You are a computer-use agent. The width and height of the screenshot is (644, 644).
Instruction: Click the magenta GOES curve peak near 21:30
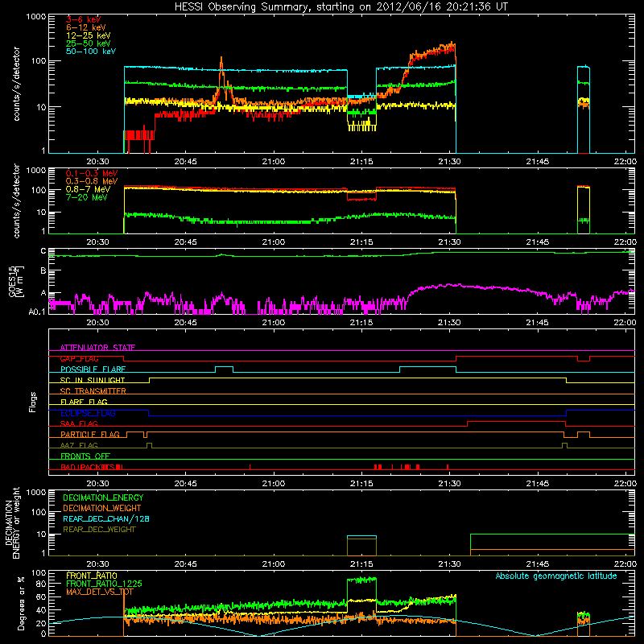pos(450,284)
